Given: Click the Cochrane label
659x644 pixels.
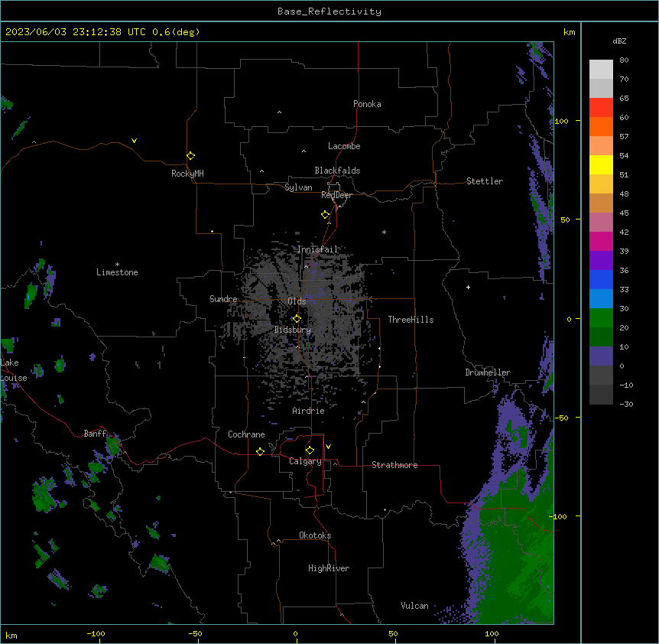Looking at the screenshot, I should tap(246, 434).
